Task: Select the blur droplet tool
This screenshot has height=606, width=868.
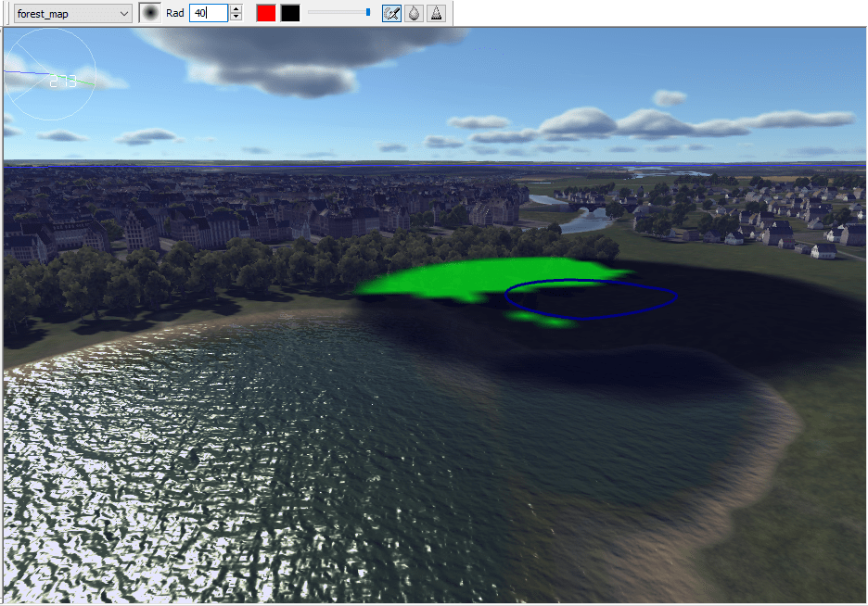Action: coord(414,13)
